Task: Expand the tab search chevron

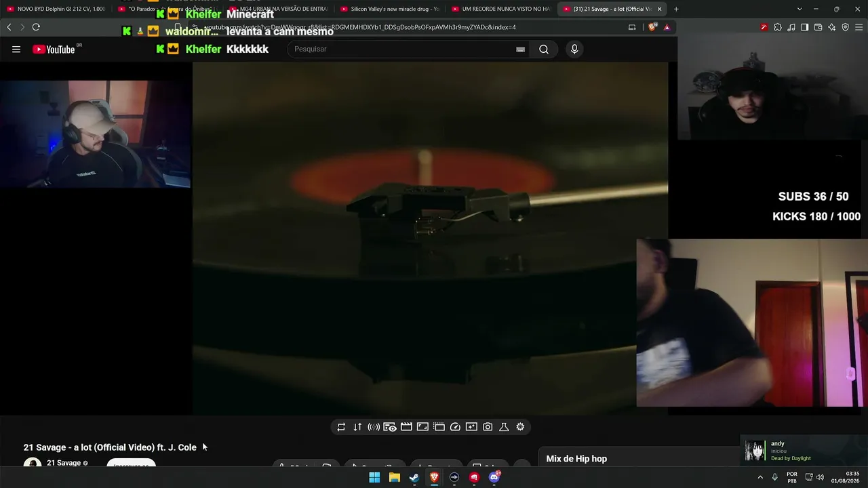Action: pyautogui.click(x=800, y=9)
